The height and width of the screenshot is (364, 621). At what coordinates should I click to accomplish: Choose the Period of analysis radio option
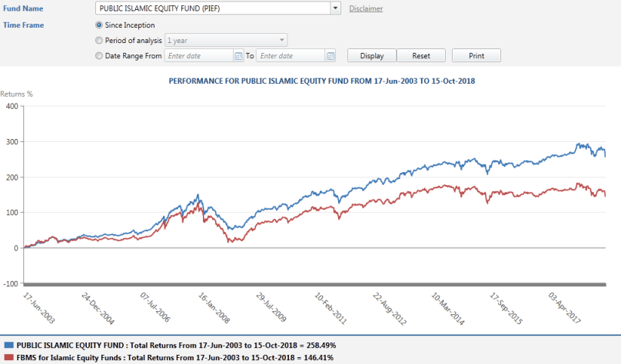click(x=98, y=40)
